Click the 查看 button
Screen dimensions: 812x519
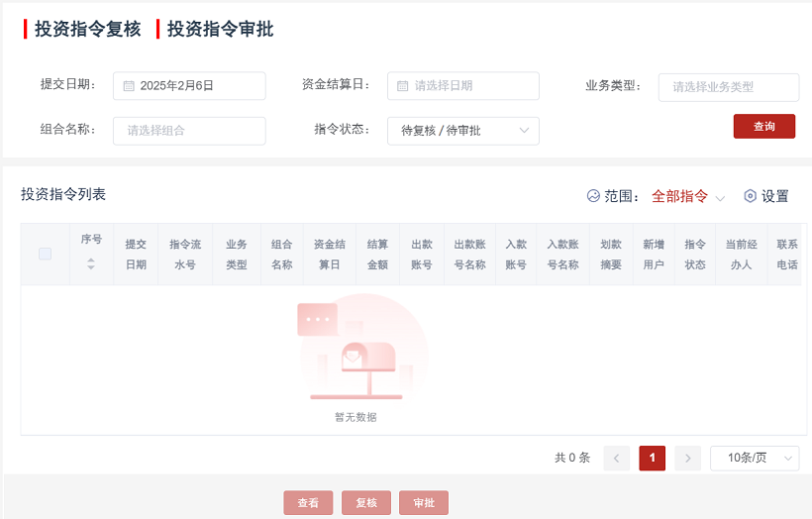(308, 503)
